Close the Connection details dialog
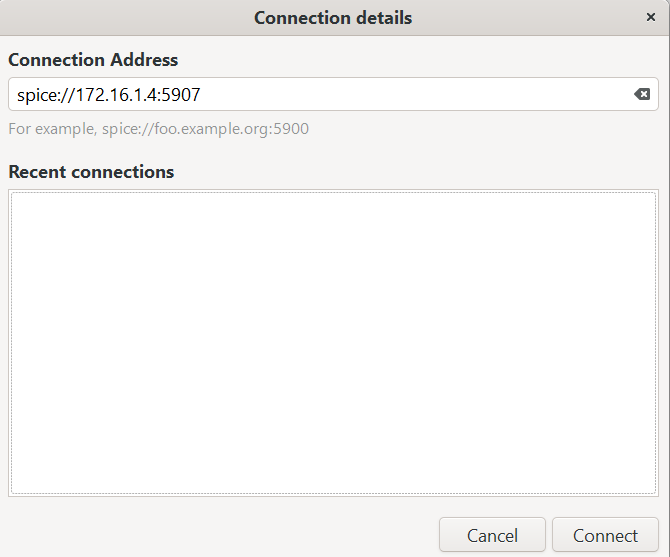670x557 pixels. 651,17
